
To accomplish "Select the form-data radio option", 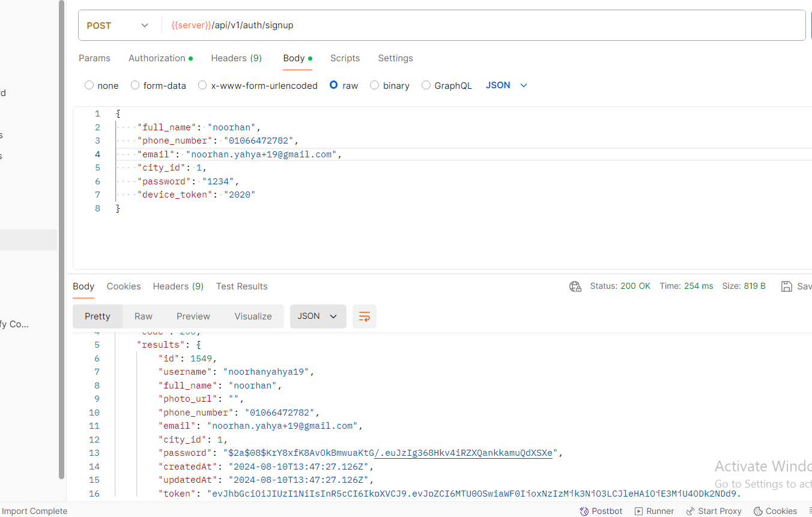I will click(135, 85).
